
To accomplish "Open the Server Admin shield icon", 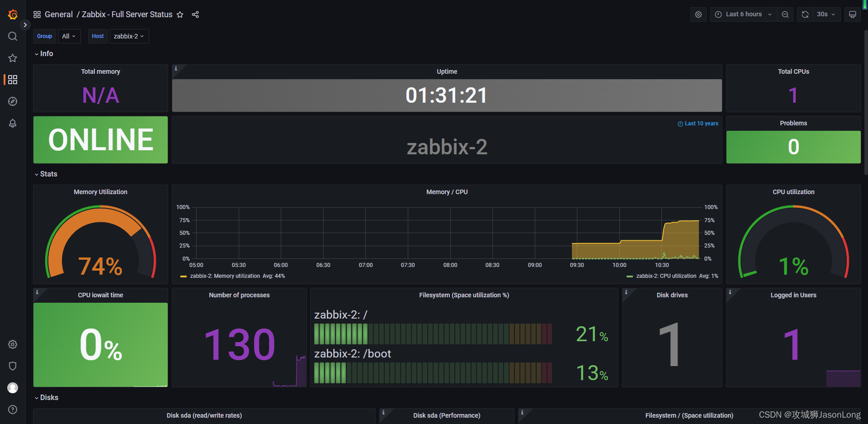I will pyautogui.click(x=12, y=366).
